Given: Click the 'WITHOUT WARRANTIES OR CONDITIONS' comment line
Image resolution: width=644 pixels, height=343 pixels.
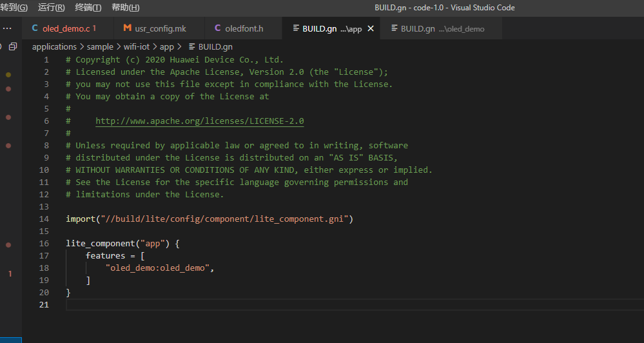Looking at the screenshot, I should click(x=249, y=170).
